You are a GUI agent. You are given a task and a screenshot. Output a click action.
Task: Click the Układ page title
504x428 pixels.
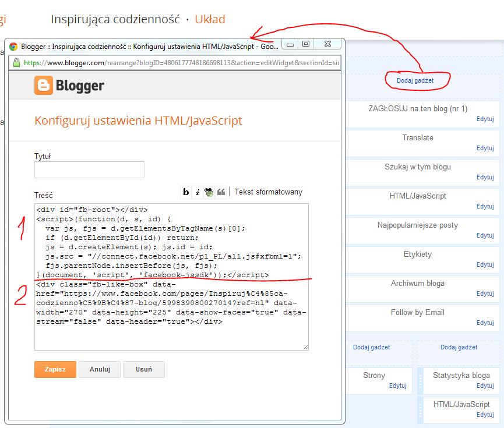(210, 19)
